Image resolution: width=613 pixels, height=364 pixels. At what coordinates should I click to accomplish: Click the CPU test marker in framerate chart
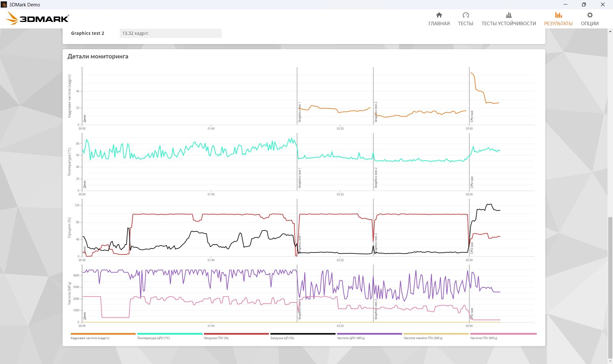[472, 117]
